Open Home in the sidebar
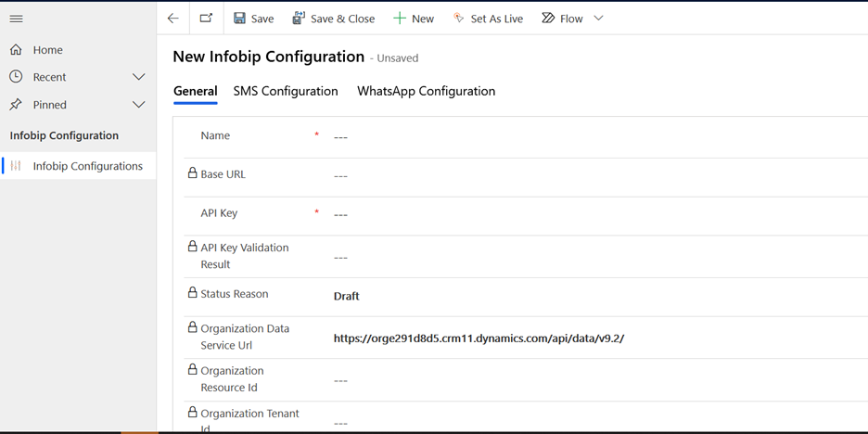This screenshot has height=434, width=868. coord(47,50)
